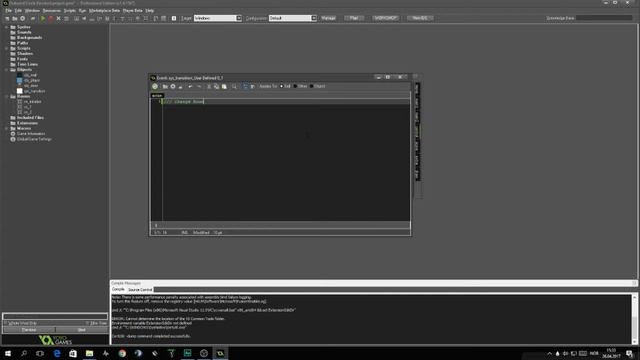Viewport: 640px width, 360px height.
Task: Open the Resources menu
Action: (51, 11)
